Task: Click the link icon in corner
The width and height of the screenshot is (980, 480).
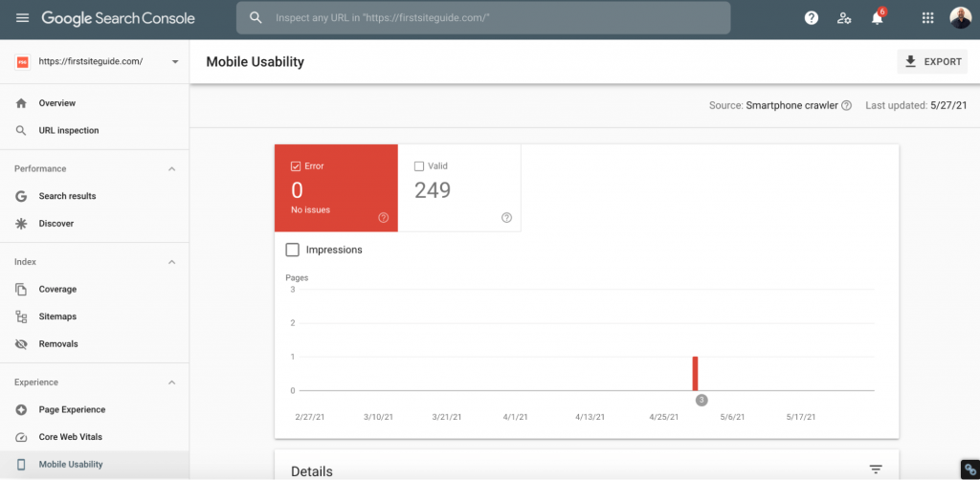Action: click(x=970, y=469)
